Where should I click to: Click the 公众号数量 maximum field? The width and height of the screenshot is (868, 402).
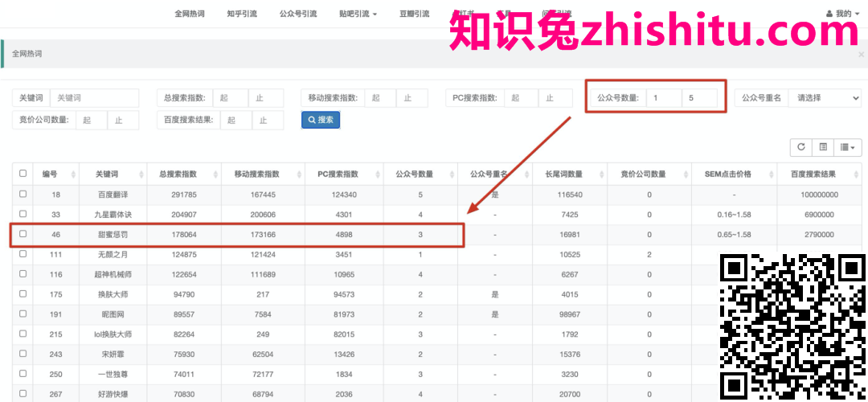700,98
